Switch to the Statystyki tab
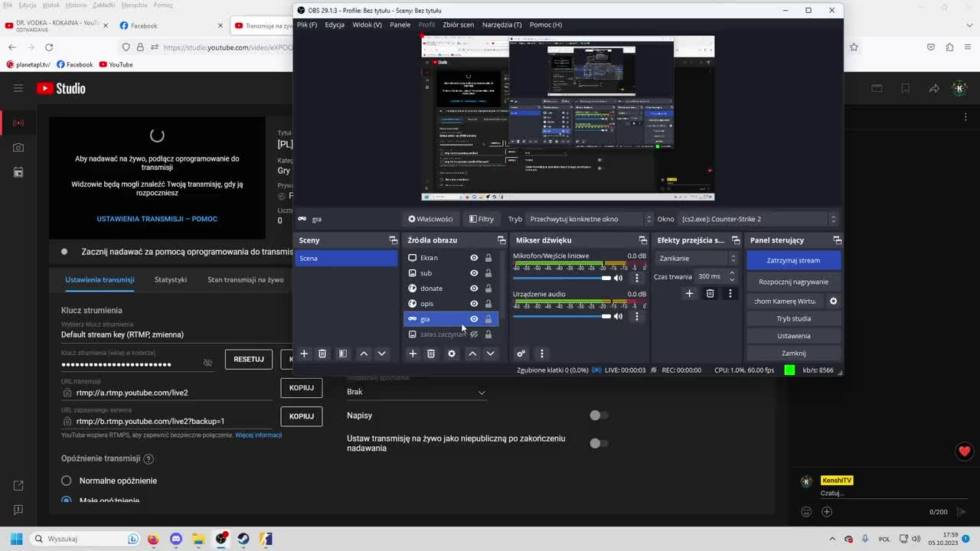Viewport: 980px width, 551px height. tap(171, 279)
